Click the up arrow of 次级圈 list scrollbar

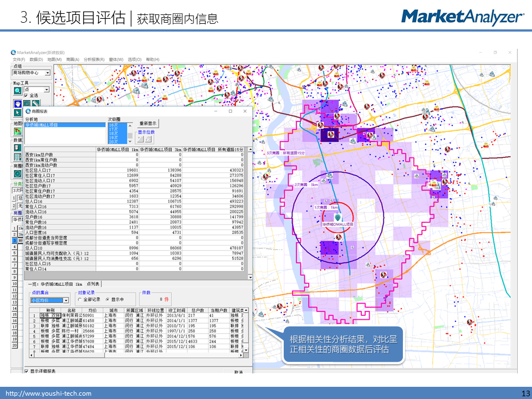(x=130, y=126)
